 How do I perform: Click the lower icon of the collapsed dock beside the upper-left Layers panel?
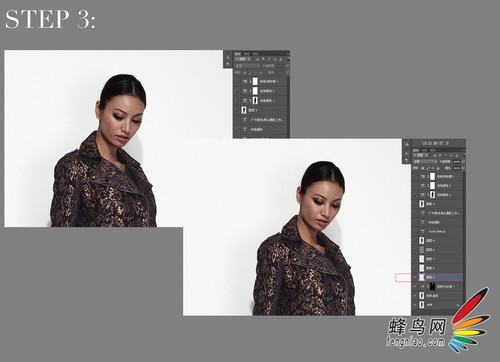point(228,64)
